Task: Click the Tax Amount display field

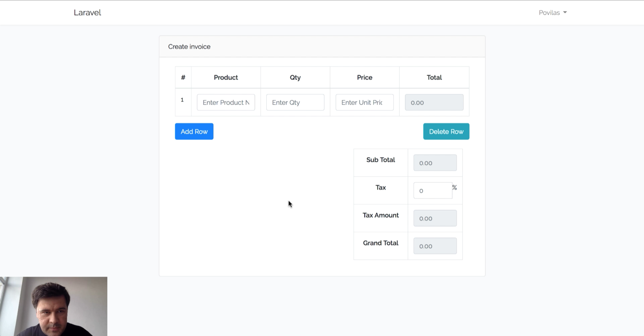Action: pyautogui.click(x=435, y=218)
